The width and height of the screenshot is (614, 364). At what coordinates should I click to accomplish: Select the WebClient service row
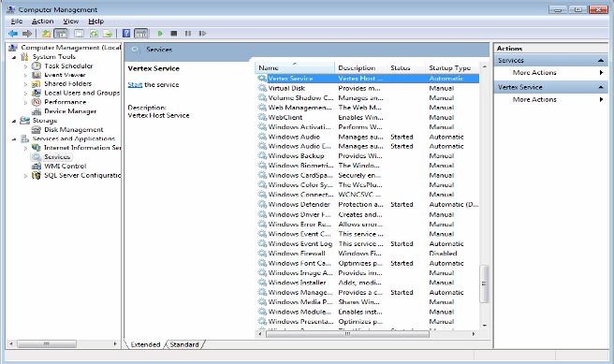pos(368,117)
